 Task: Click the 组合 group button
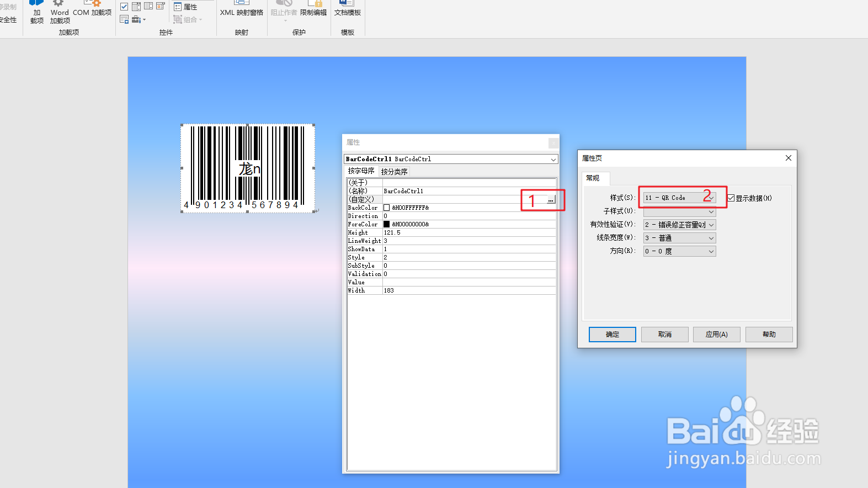[188, 19]
